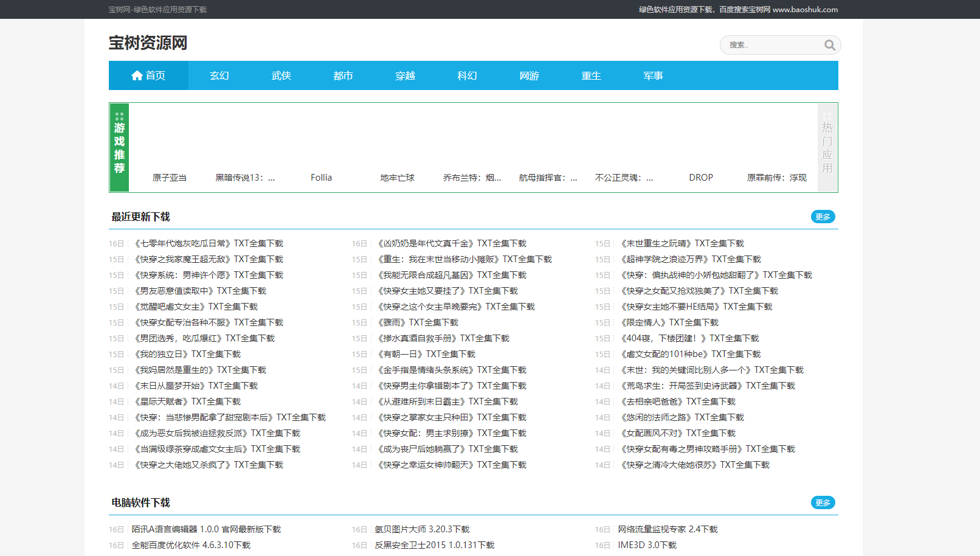Screen dimensions: 980x556
Task: Open the 军事 category tab
Action: [654, 75]
